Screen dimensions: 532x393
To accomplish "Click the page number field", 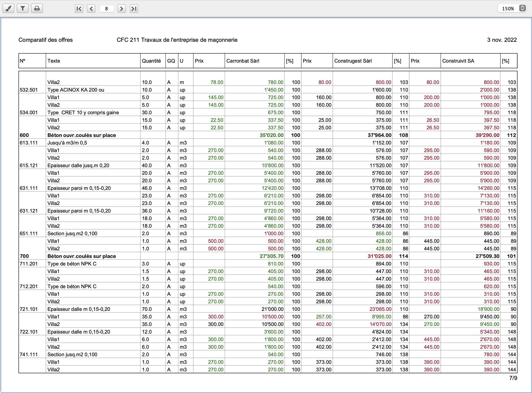I will tap(106, 9).
